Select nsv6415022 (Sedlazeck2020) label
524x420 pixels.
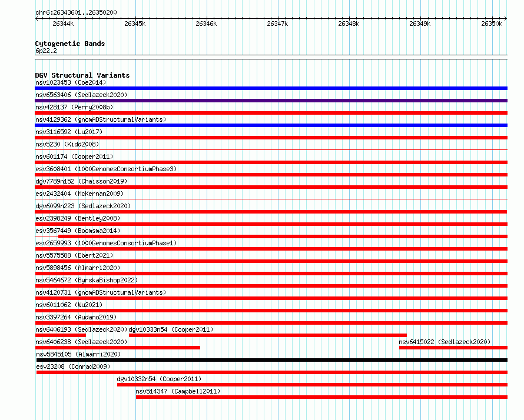point(445,342)
